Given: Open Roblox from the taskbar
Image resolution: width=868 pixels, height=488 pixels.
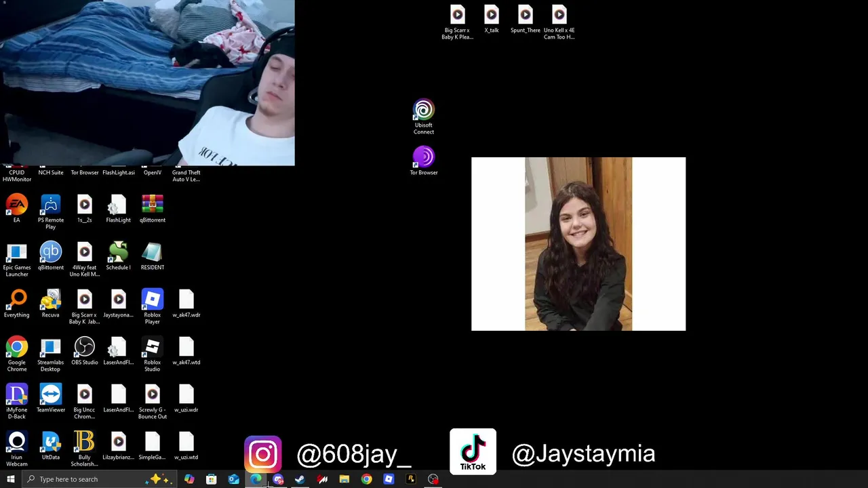Looking at the screenshot, I should click(x=389, y=479).
